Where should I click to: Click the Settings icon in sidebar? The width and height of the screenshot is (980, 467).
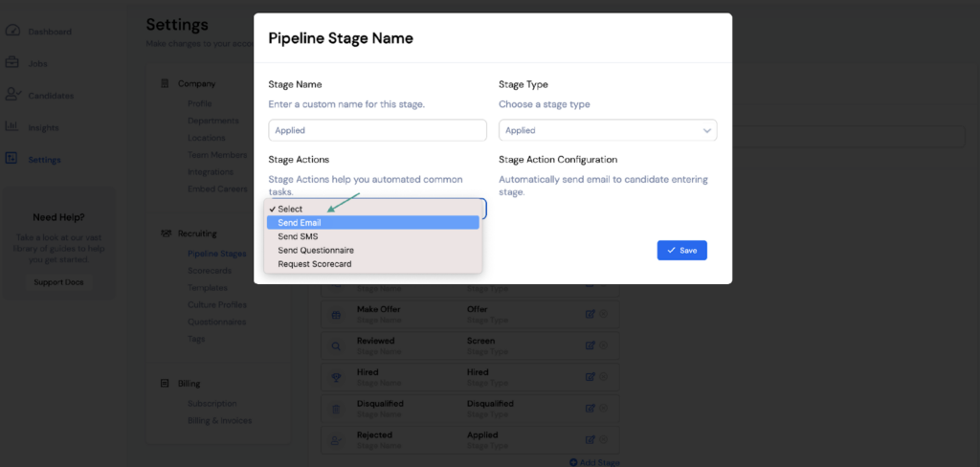(11, 159)
